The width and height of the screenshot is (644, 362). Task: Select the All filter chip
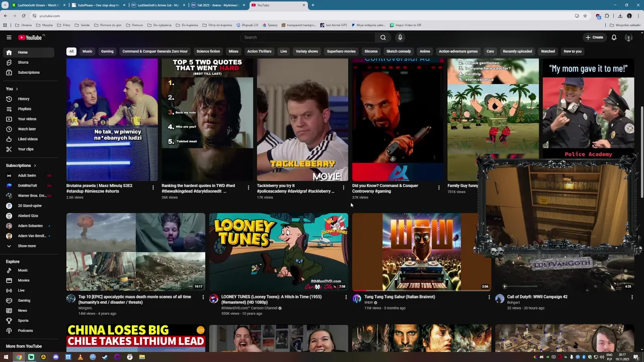[x=71, y=51]
